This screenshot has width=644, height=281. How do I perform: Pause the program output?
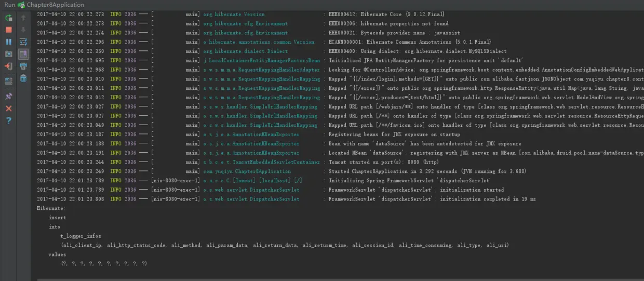click(9, 42)
